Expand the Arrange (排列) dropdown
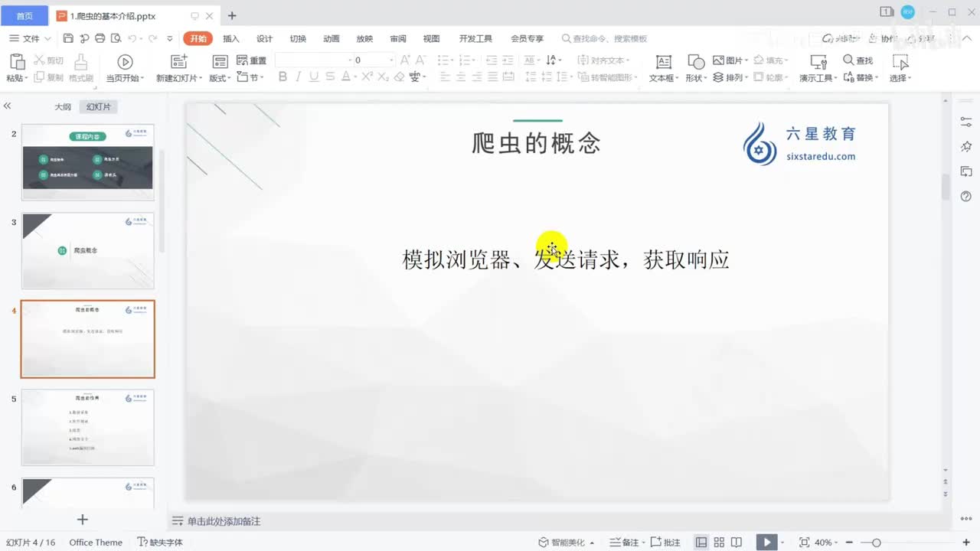 [x=746, y=77]
